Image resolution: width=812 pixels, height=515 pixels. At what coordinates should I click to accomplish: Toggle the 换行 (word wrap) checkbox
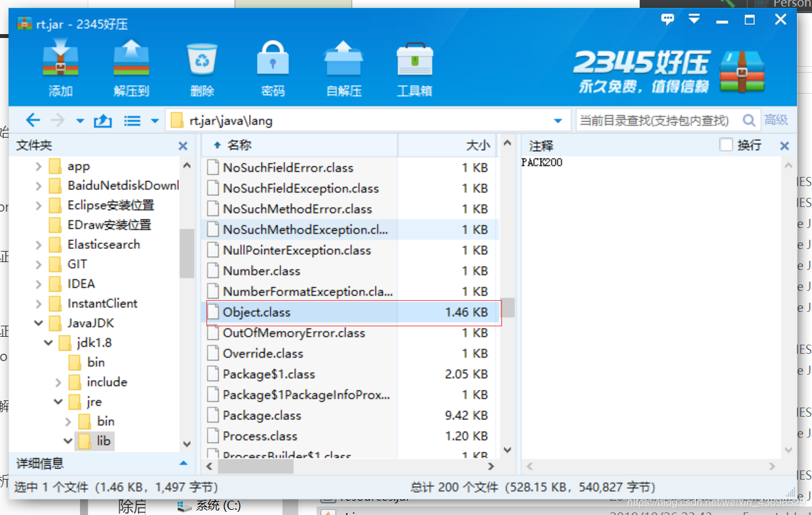point(725,145)
